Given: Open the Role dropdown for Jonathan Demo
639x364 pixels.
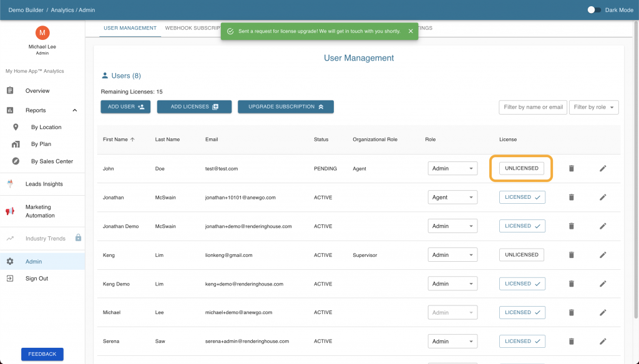Looking at the screenshot, I should (x=452, y=226).
